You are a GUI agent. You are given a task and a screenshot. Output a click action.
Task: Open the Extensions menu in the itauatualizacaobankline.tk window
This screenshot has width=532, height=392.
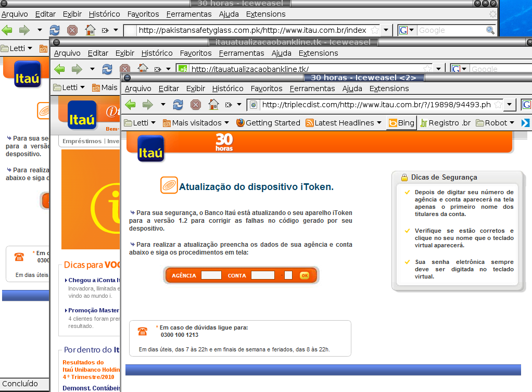[x=318, y=53]
